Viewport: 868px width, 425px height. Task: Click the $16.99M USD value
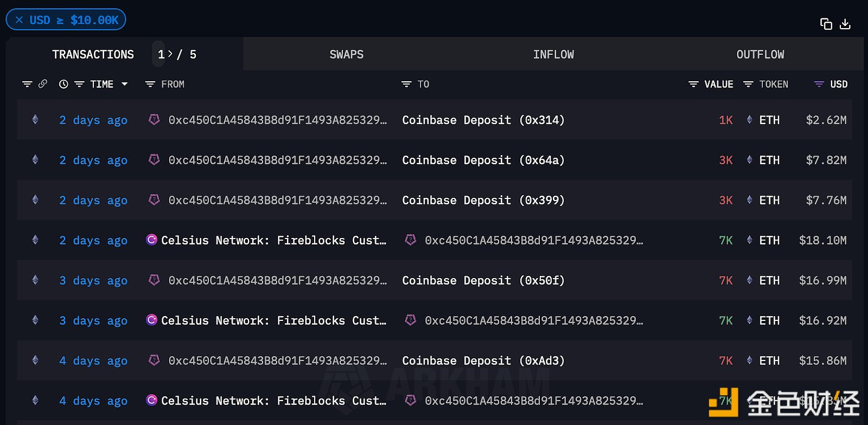pos(823,280)
